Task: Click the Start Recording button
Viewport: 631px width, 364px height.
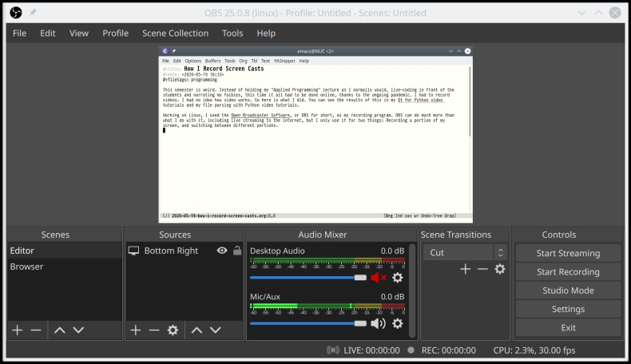Action: coord(568,271)
